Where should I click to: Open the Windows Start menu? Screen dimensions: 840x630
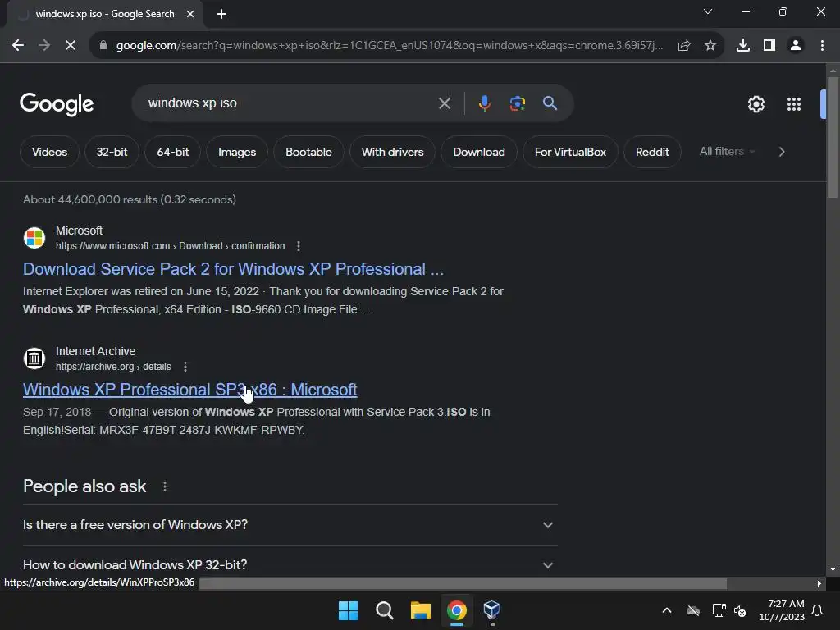348,610
